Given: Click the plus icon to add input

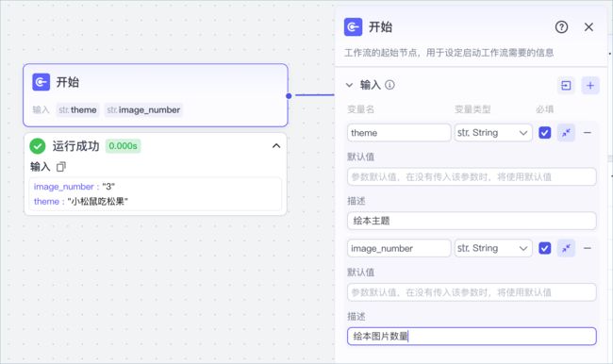Looking at the screenshot, I should (590, 85).
